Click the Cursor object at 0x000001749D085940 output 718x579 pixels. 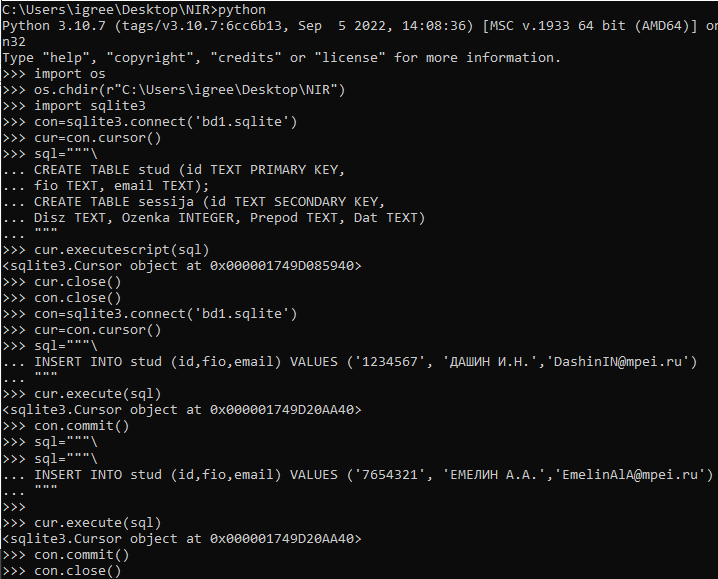(182, 266)
